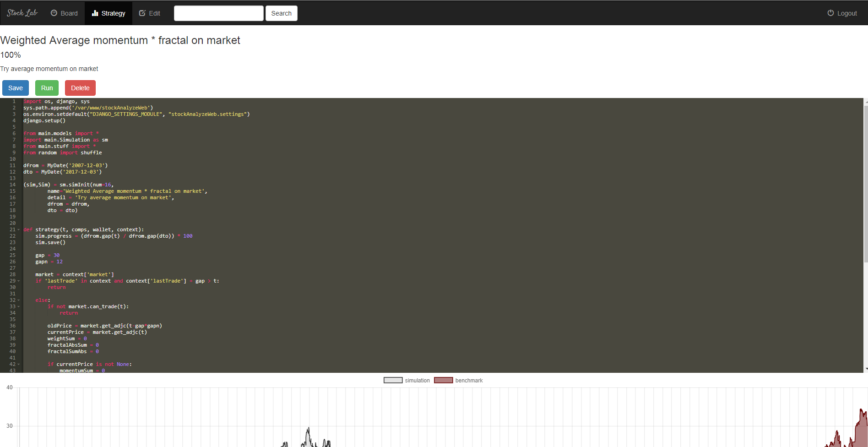Open the Edit tab

[x=149, y=13]
